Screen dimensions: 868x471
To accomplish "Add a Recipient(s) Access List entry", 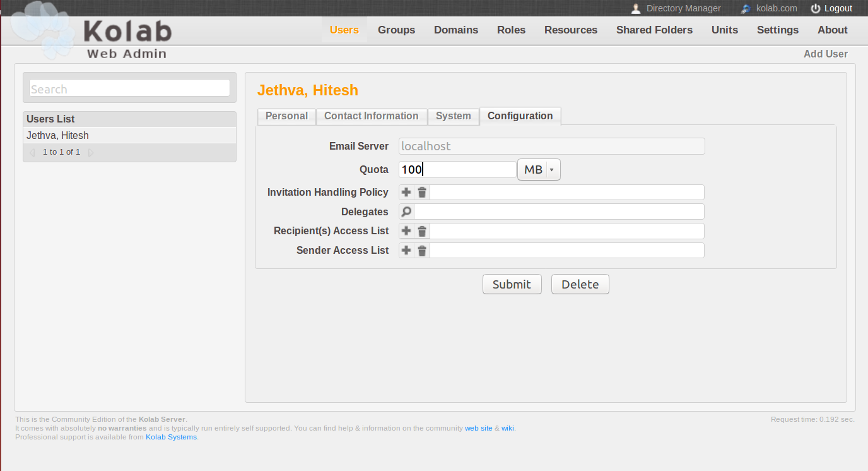I will (406, 231).
